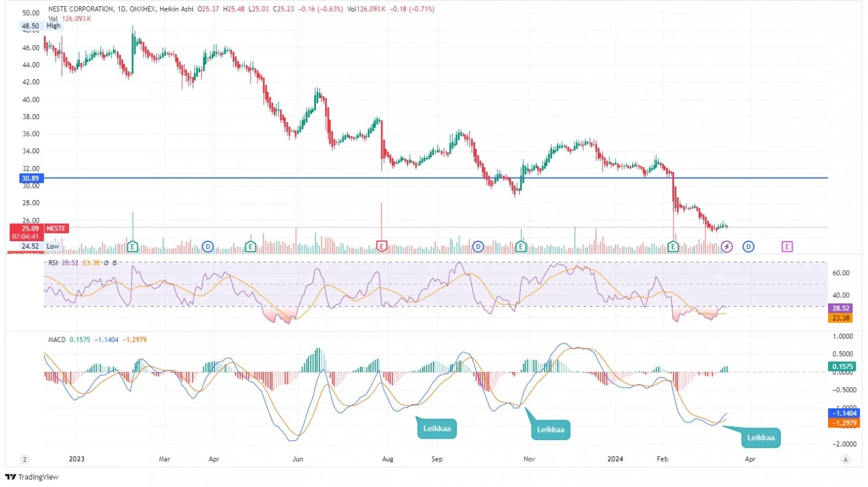
Task: Toggle the auto scale A button
Action: tap(845, 460)
